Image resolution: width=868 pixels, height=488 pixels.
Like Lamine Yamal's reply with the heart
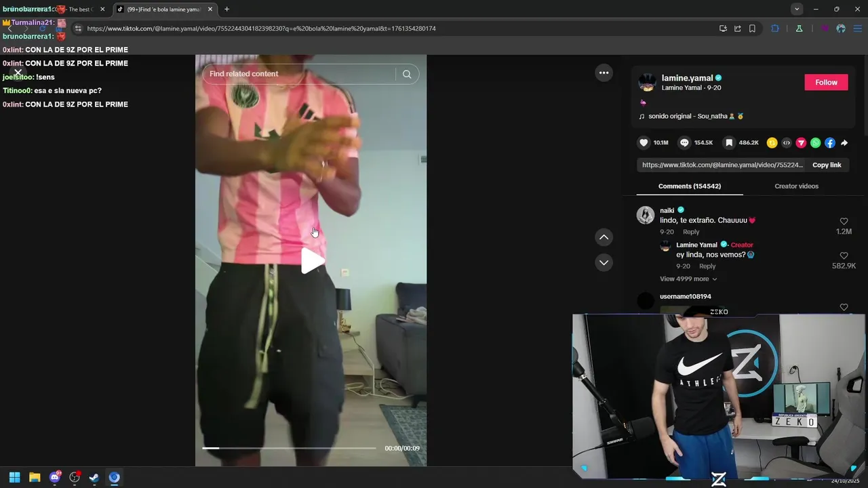(x=844, y=256)
